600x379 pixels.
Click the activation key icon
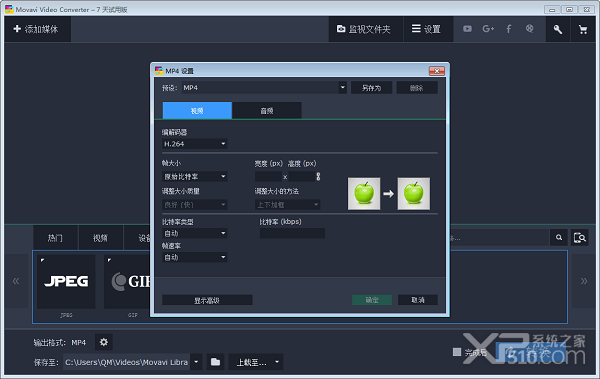(x=558, y=29)
